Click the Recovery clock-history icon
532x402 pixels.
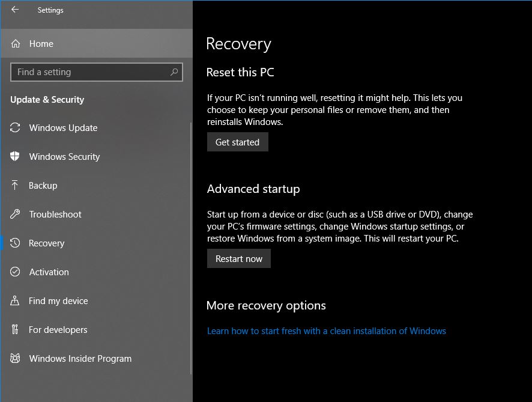tap(15, 243)
